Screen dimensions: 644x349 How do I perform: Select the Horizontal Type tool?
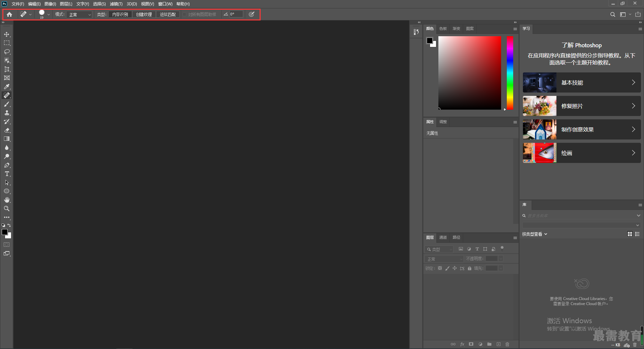(7, 174)
